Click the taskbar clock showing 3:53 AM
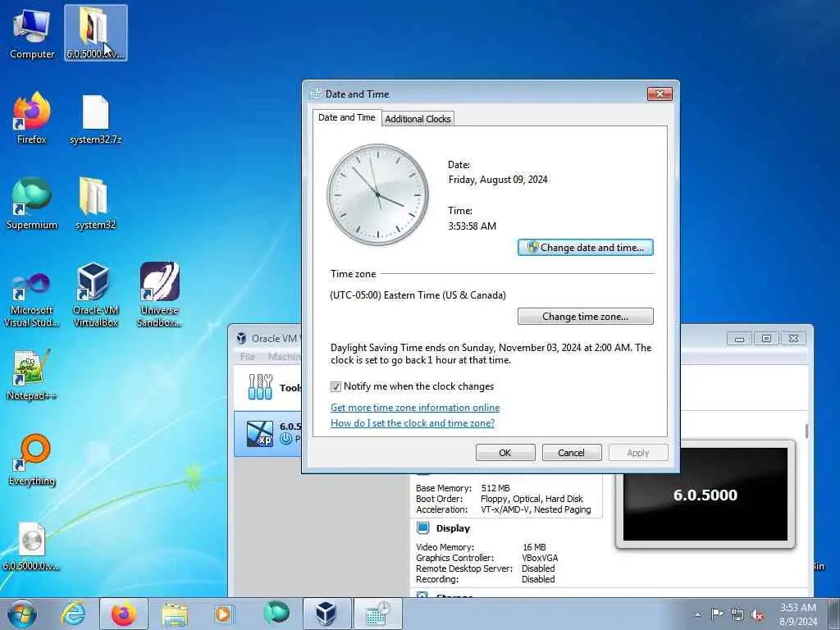 pyautogui.click(x=797, y=614)
